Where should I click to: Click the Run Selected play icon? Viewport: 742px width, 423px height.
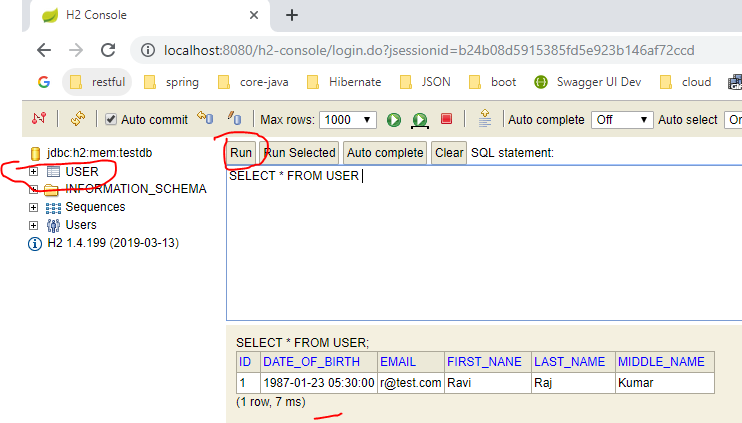pos(420,120)
